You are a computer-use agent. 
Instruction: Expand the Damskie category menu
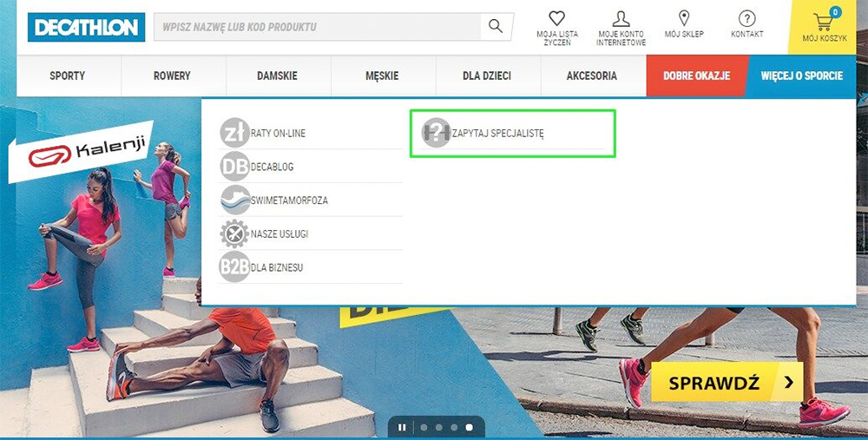tap(278, 76)
